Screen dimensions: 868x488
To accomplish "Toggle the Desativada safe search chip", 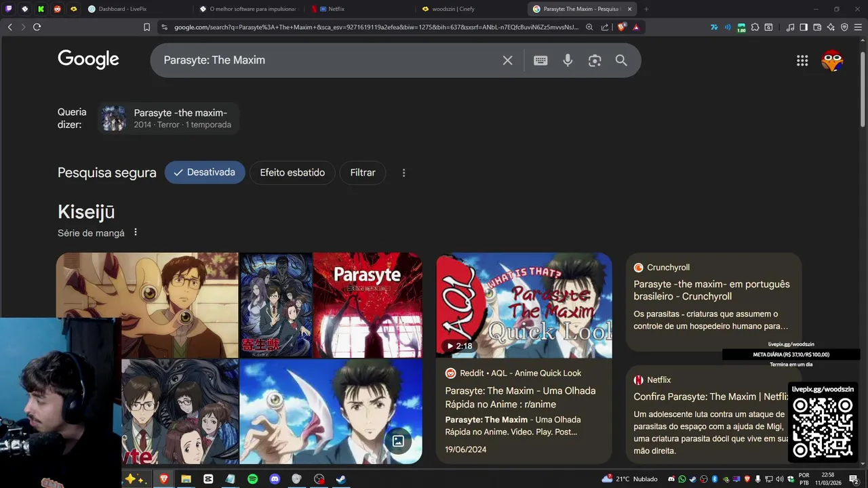I will (205, 172).
